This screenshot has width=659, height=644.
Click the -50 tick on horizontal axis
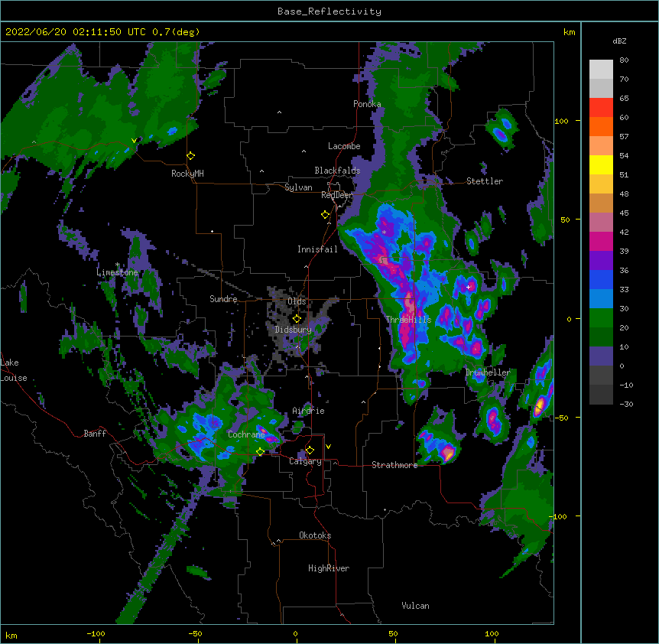[195, 633]
